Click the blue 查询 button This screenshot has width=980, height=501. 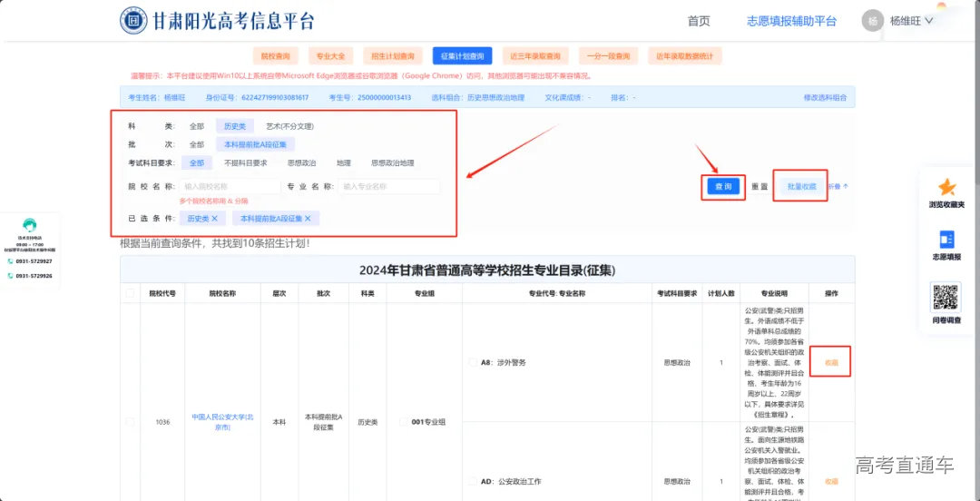click(x=723, y=186)
